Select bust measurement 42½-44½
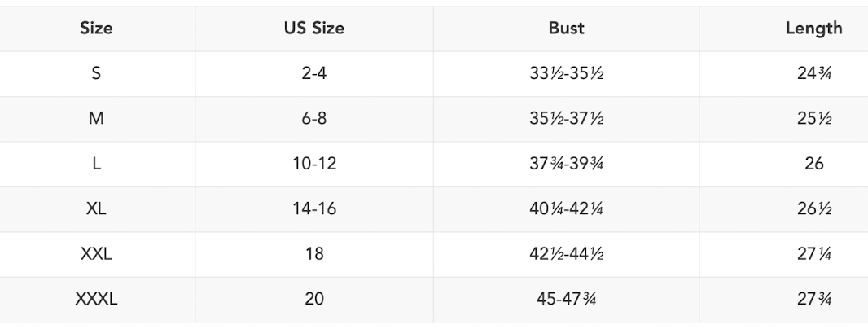Image resolution: width=868 pixels, height=329 pixels. tap(566, 253)
